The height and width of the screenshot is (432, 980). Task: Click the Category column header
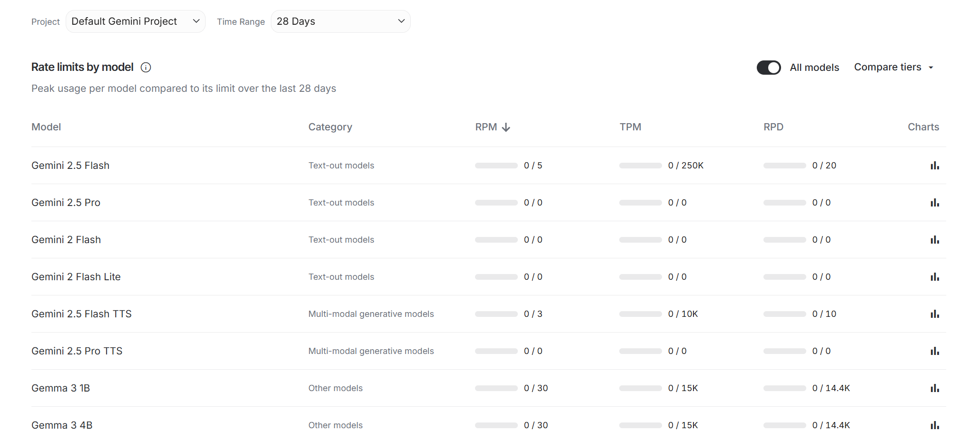click(x=330, y=127)
